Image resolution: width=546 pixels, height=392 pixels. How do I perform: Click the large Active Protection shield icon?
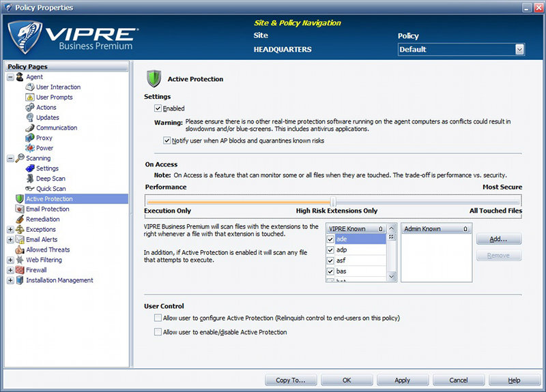coord(154,78)
